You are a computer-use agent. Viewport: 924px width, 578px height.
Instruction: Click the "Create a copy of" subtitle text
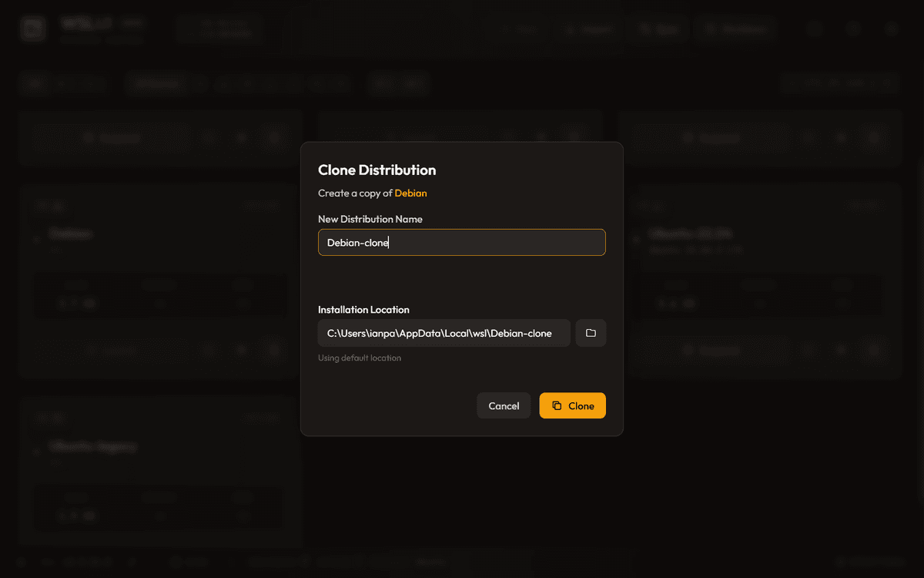point(355,193)
